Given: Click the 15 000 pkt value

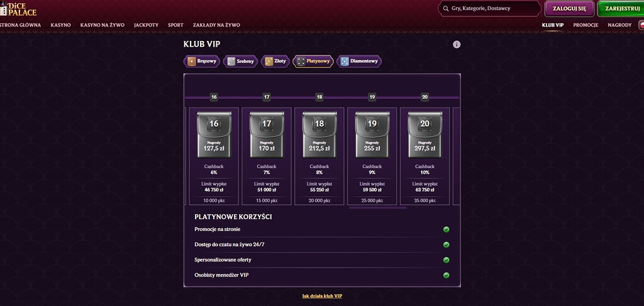Looking at the screenshot, I should (x=267, y=201).
